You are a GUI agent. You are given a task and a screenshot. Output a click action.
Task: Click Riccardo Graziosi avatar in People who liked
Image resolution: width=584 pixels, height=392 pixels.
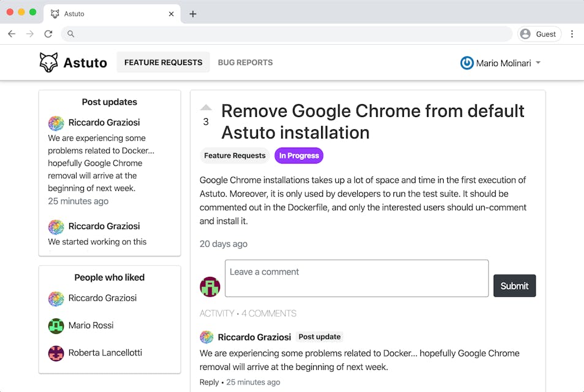56,298
